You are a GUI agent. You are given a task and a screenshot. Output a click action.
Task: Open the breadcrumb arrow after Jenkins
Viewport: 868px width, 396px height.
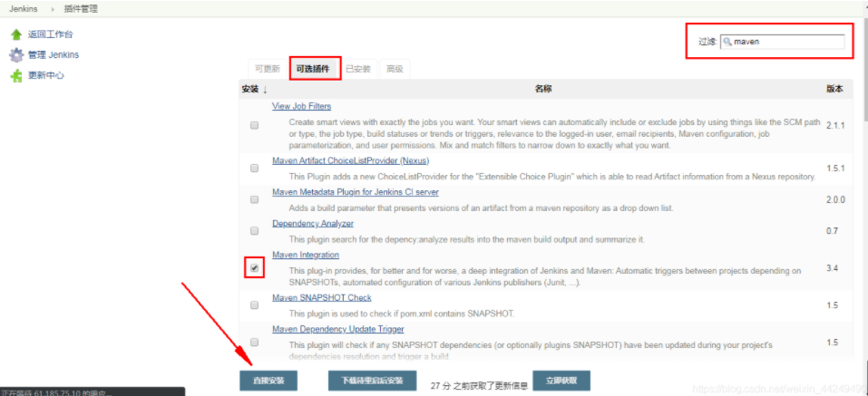[53, 9]
